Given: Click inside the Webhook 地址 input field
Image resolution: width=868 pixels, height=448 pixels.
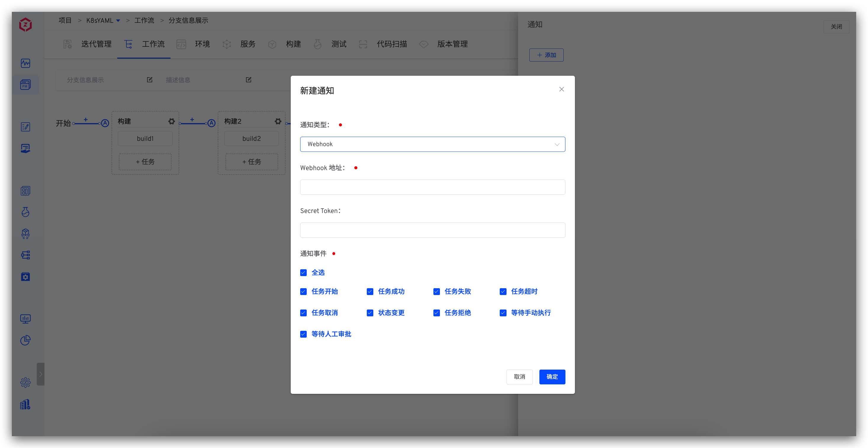Looking at the screenshot, I should [x=432, y=187].
